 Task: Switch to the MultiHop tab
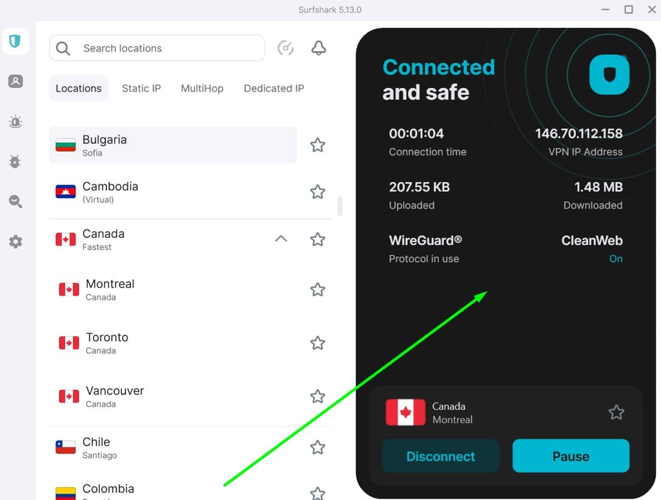(202, 88)
